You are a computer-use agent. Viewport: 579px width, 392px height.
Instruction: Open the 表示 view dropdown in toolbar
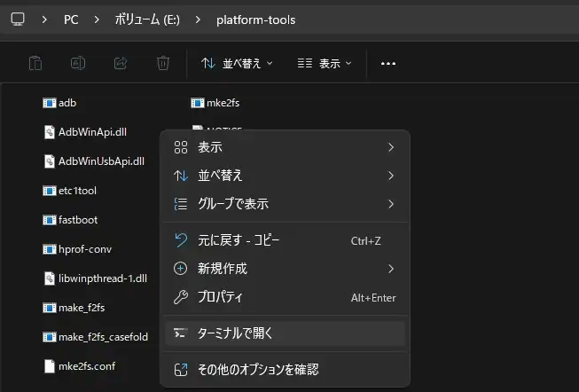click(x=325, y=63)
